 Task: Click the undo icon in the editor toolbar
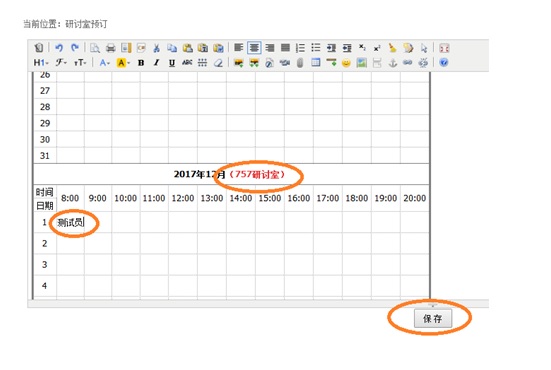tap(59, 48)
